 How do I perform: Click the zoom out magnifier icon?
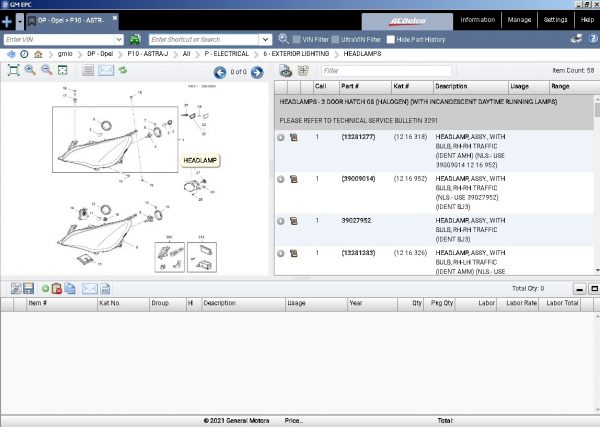46,70
